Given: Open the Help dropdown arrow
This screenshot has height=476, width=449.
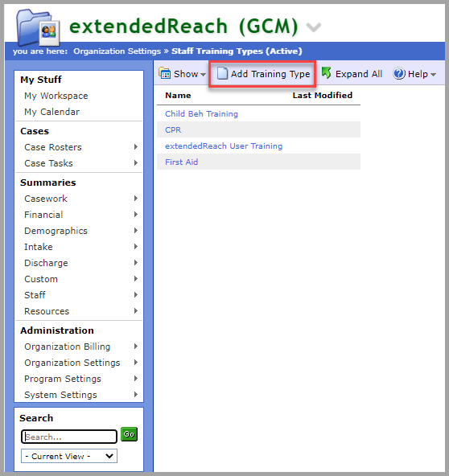Looking at the screenshot, I should (433, 74).
